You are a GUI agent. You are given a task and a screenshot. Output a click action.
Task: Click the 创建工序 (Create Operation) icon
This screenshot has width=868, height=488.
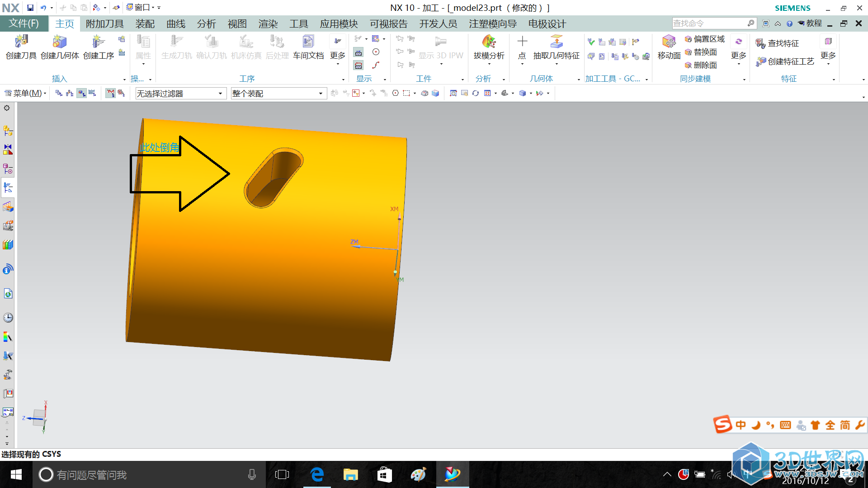click(99, 47)
